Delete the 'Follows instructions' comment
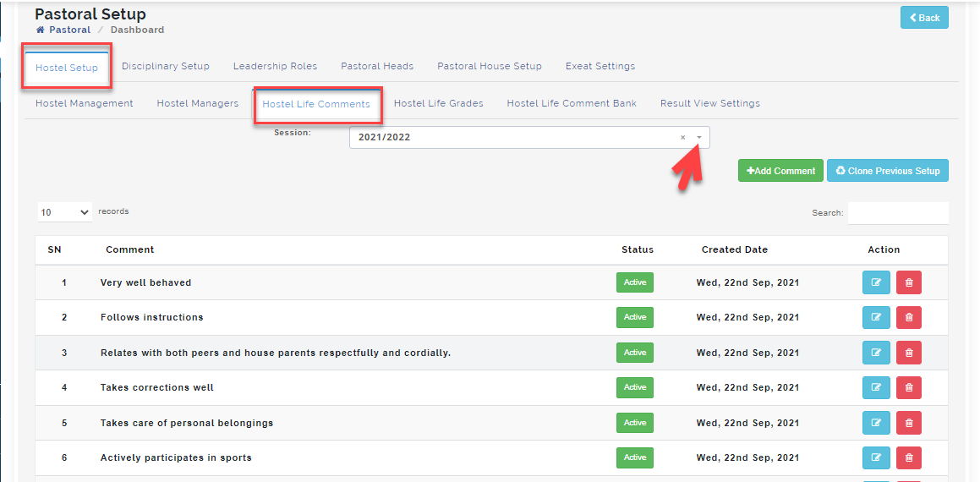The image size is (980, 482). click(x=909, y=318)
